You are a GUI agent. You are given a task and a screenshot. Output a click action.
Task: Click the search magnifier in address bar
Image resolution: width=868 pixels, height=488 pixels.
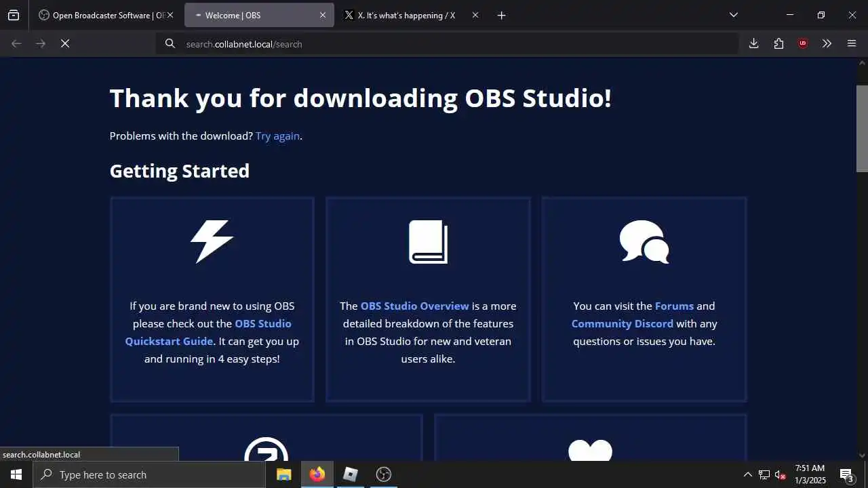click(x=170, y=43)
